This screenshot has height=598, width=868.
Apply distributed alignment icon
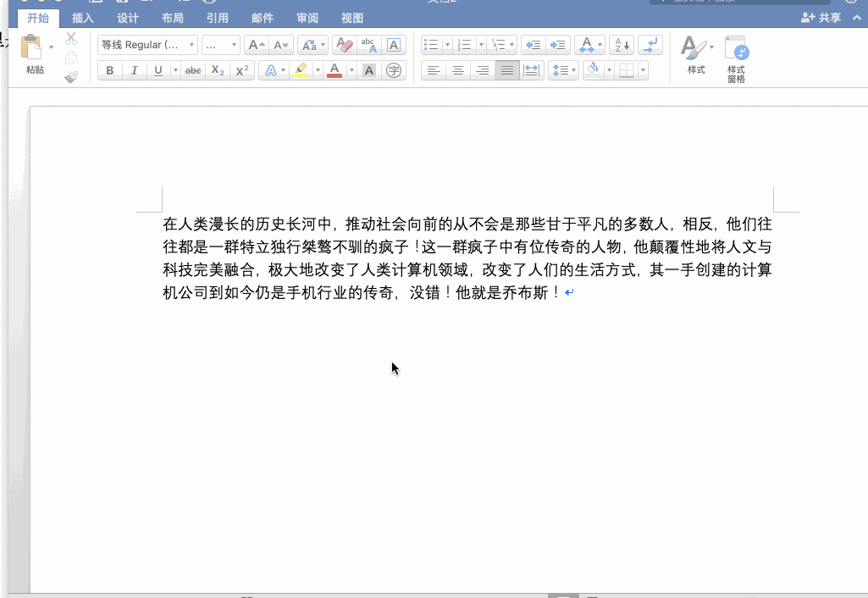(x=532, y=70)
